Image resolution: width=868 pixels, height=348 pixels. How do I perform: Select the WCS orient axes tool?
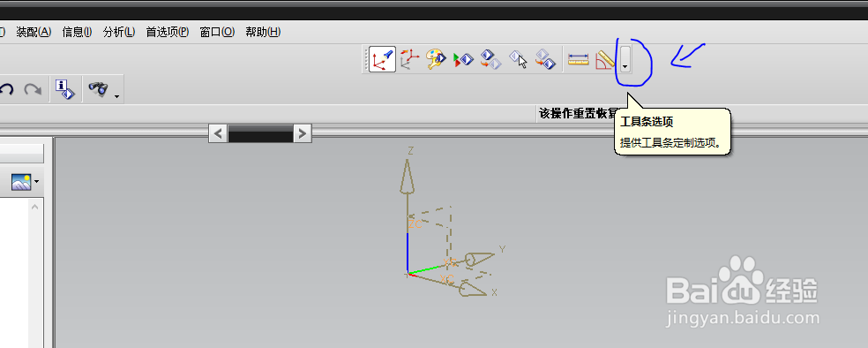point(409,59)
